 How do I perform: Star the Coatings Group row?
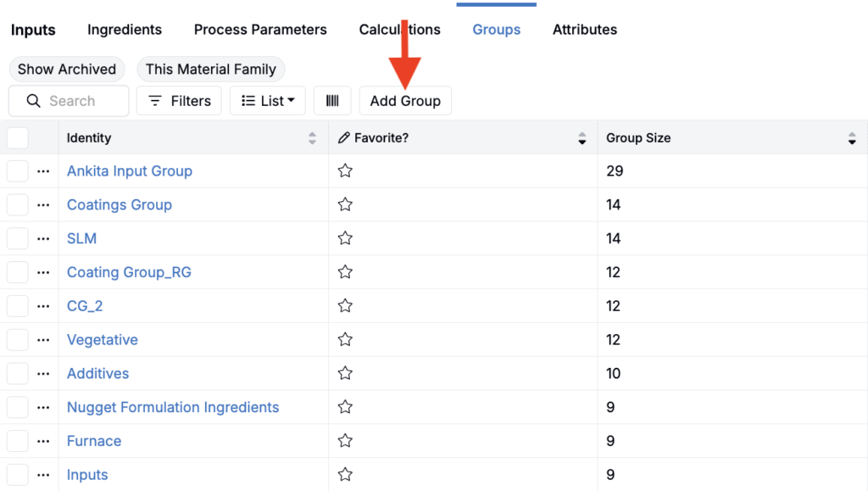pos(345,205)
